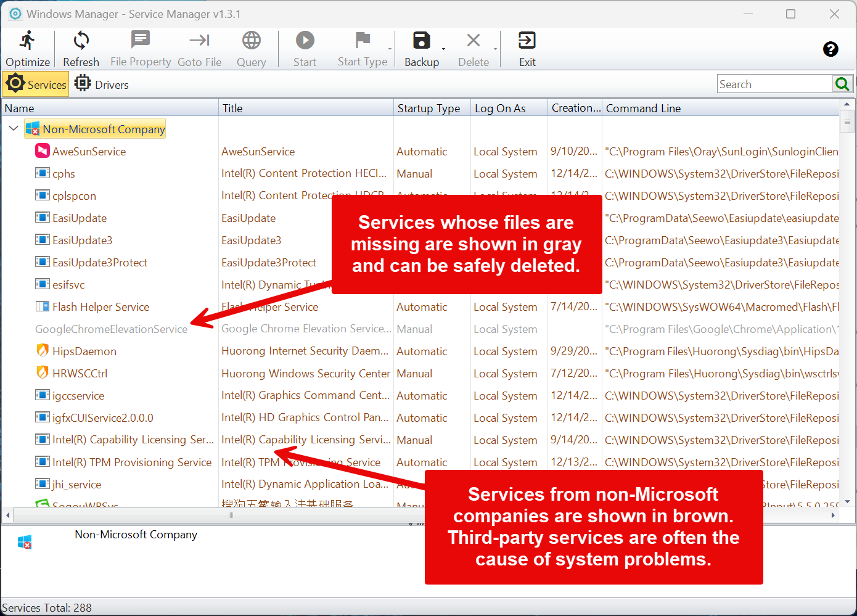Sort by the Name column header
The image size is (857, 616).
[x=110, y=108]
